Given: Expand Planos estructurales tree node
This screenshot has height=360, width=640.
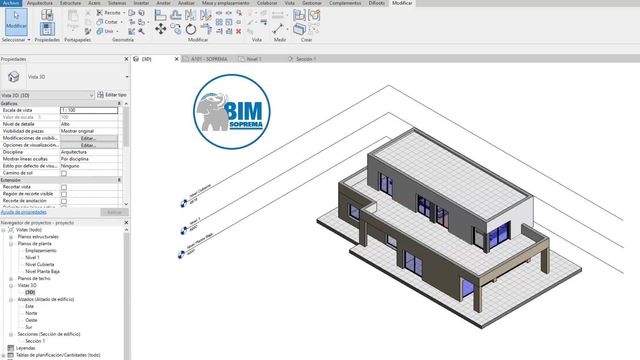Looking at the screenshot, I should point(11,237).
